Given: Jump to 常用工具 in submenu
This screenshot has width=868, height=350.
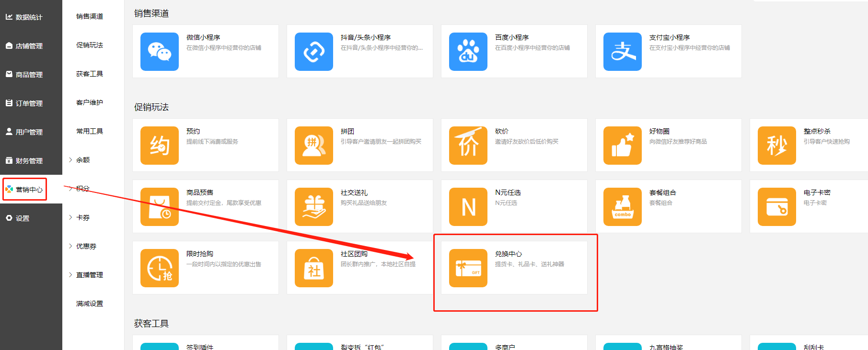Looking at the screenshot, I should click(x=90, y=131).
